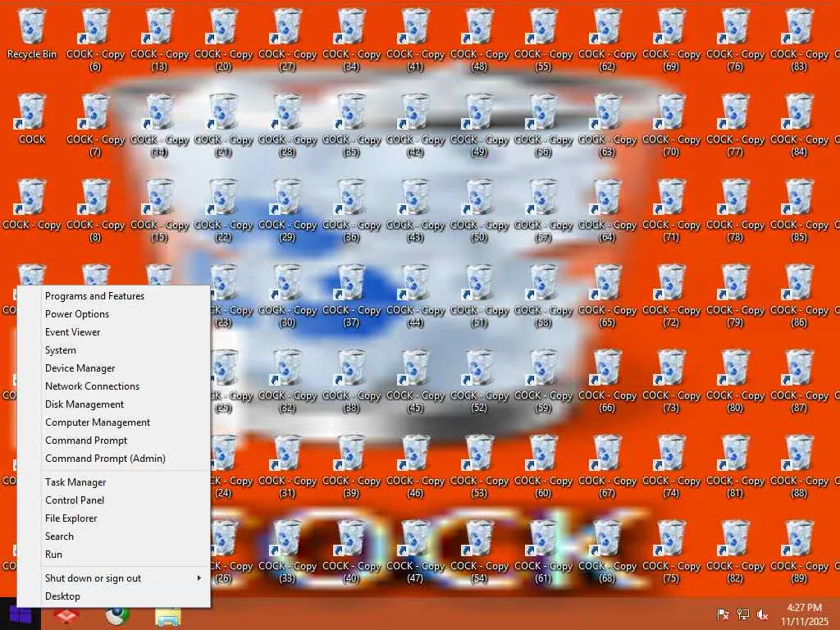Viewport: 840px width, 630px height.
Task: Select the shortcut named just COCK
Action: (x=32, y=119)
